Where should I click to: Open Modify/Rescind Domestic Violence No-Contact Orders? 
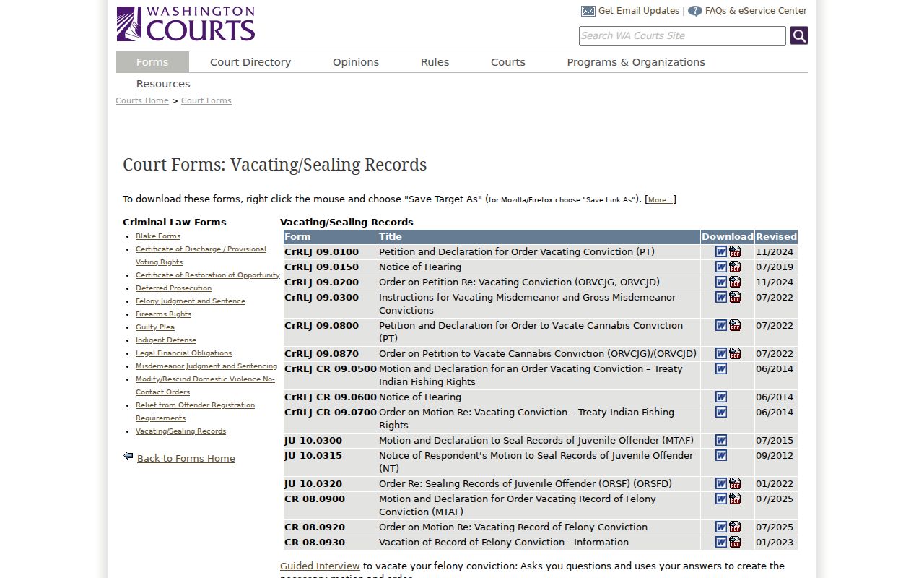coord(205,386)
